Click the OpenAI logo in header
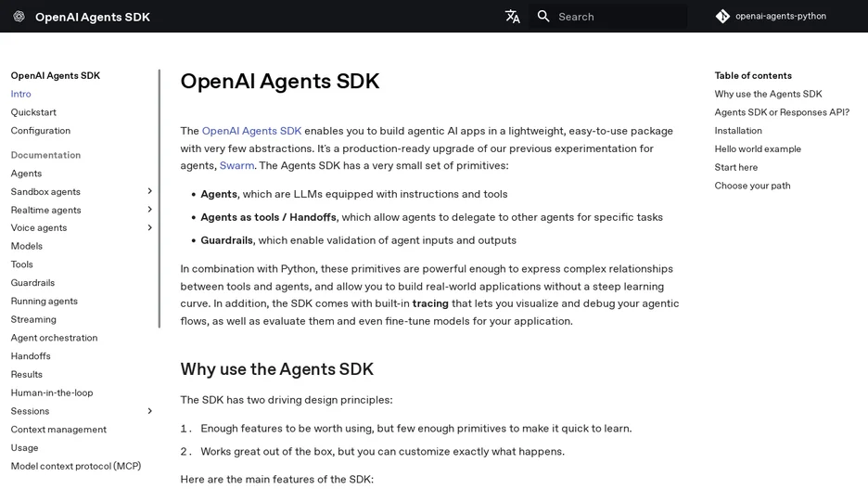 [x=19, y=17]
